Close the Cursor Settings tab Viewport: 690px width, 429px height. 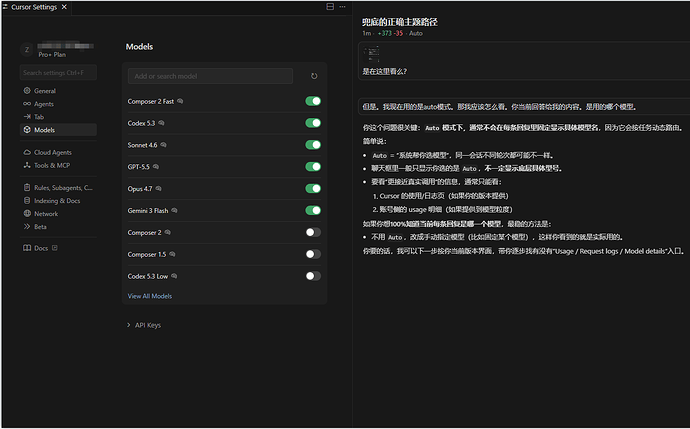(x=64, y=7)
